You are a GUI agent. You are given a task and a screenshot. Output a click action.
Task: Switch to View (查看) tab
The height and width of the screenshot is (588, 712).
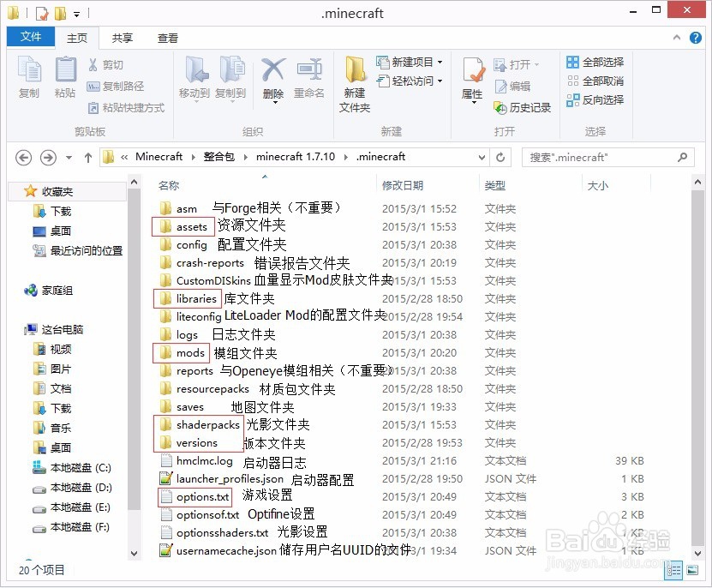[x=168, y=38]
